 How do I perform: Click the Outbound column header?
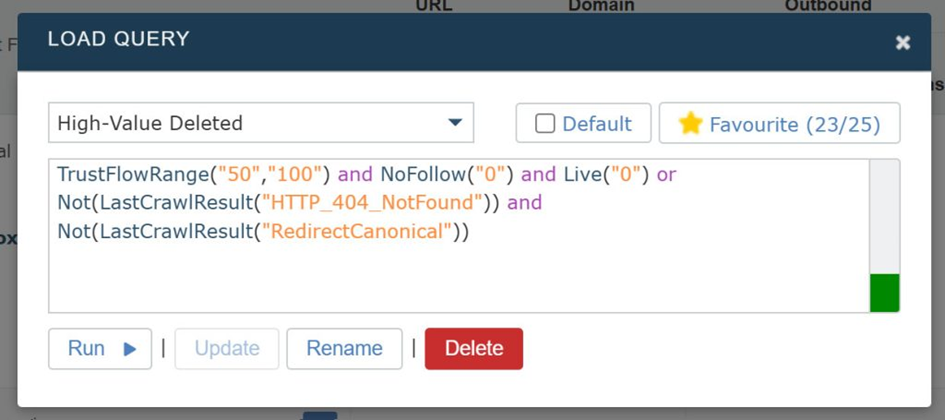[827, 6]
